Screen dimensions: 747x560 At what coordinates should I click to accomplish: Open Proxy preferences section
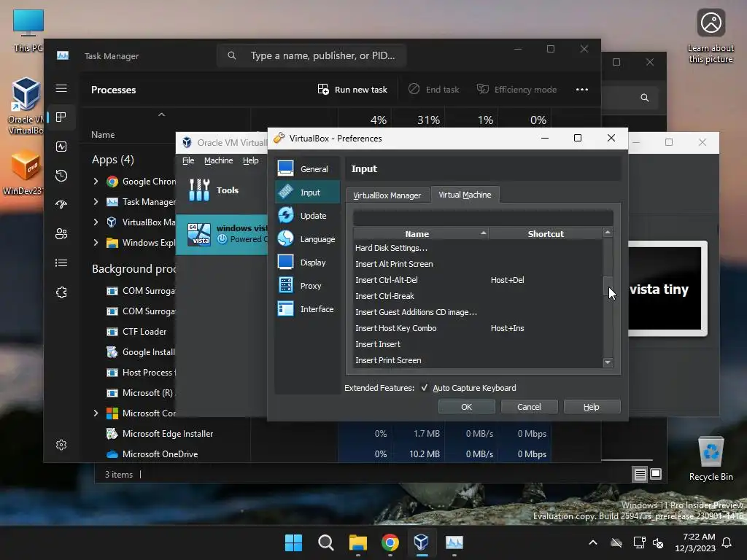pos(307,285)
